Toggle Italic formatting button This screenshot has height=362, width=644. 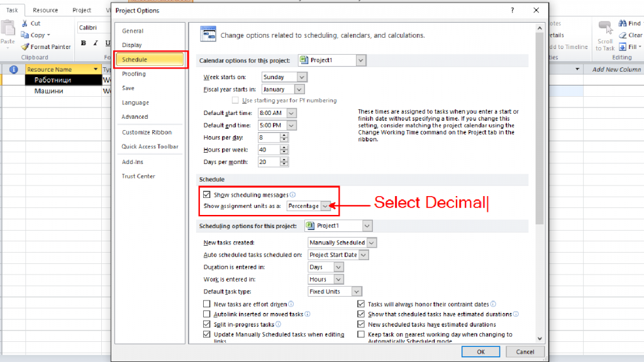tap(96, 43)
